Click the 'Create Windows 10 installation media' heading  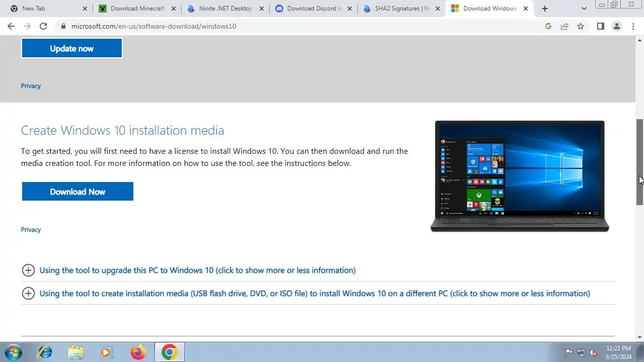pyautogui.click(x=122, y=130)
